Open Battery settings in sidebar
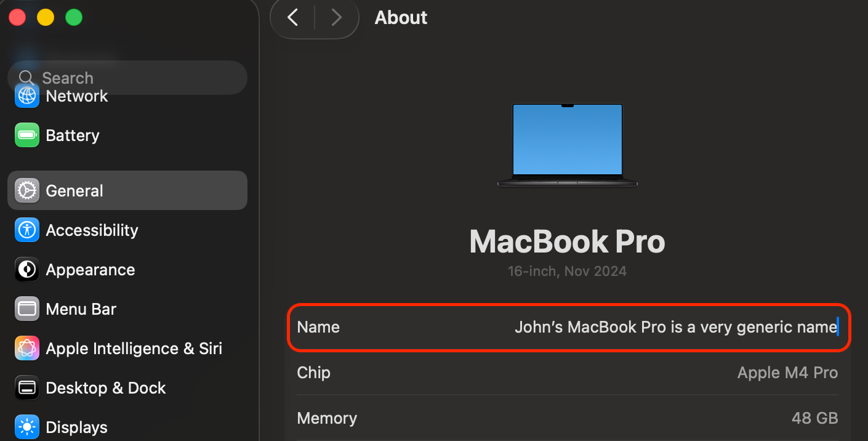Image resolution: width=868 pixels, height=441 pixels. click(x=73, y=136)
